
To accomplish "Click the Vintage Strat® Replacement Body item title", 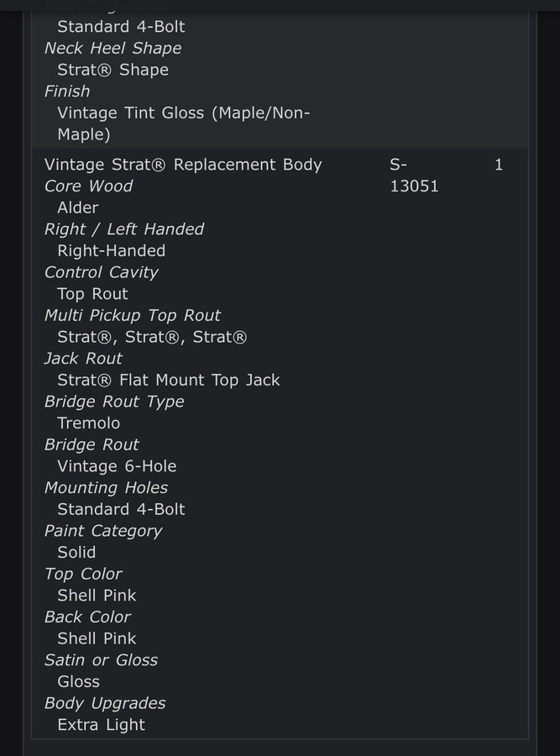I will pos(183,165).
